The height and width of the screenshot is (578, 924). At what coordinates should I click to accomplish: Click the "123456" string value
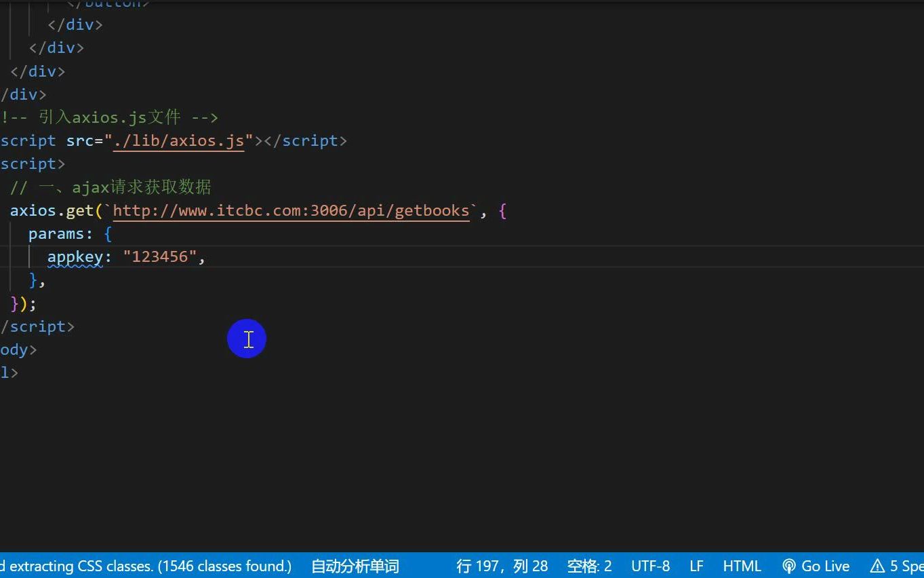point(159,257)
